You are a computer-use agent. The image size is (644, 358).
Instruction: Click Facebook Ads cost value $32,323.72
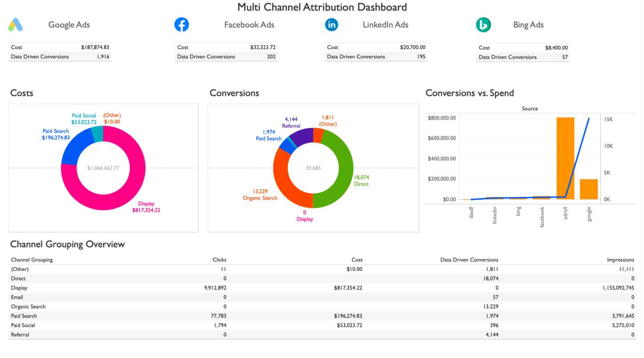[263, 47]
